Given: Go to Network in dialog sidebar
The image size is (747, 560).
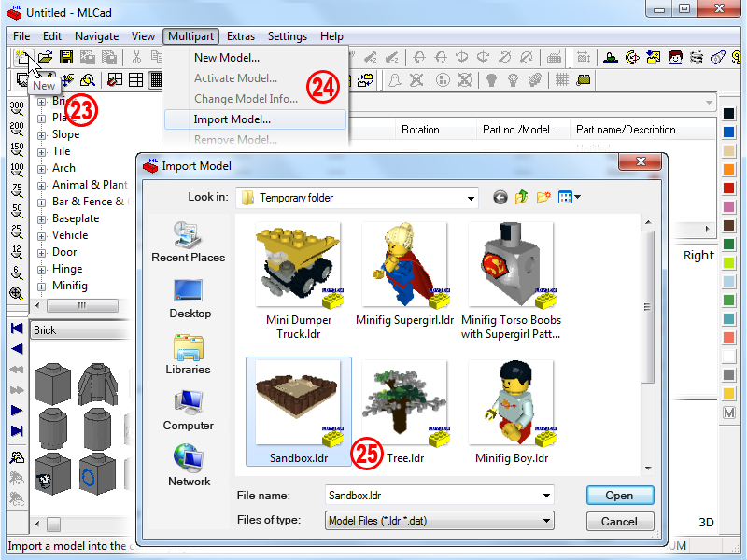Looking at the screenshot, I should [190, 466].
